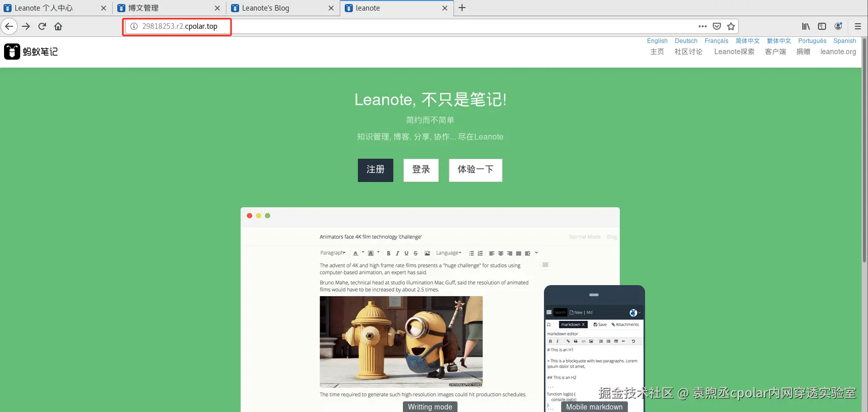Click the Mobile markdown caption
The image size is (868, 412).
click(595, 407)
